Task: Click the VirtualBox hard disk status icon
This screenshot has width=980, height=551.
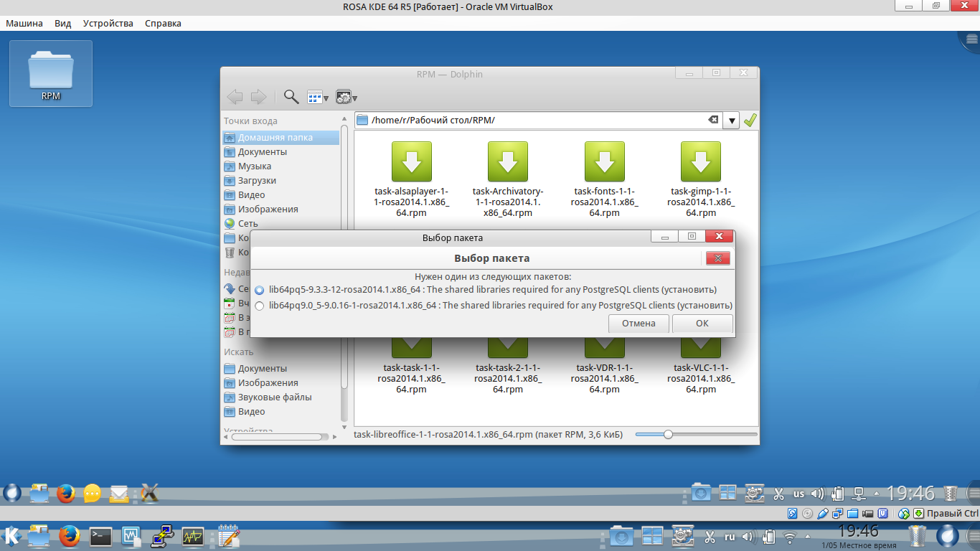Action: tap(792, 513)
